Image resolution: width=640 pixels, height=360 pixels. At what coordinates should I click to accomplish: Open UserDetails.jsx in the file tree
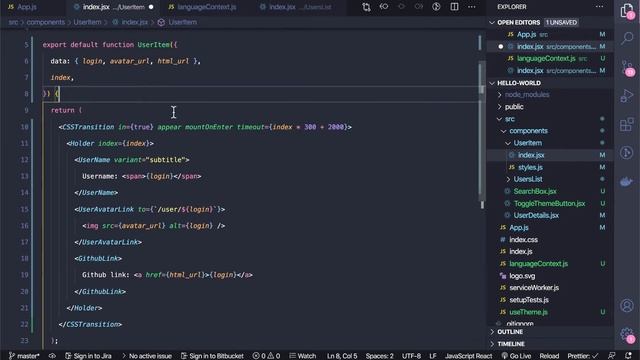point(536,216)
